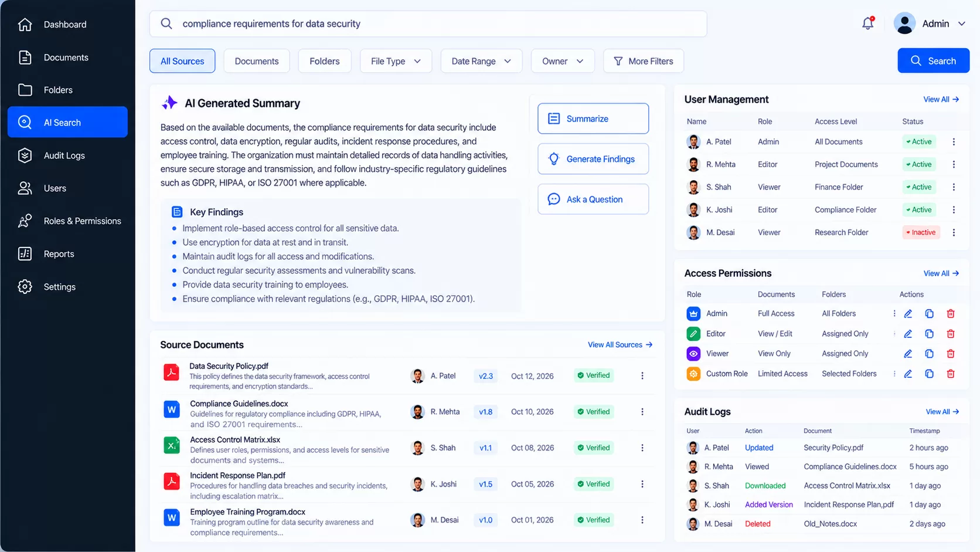980x552 pixels.
Task: Click the Roles & Permissions icon
Action: tap(25, 221)
